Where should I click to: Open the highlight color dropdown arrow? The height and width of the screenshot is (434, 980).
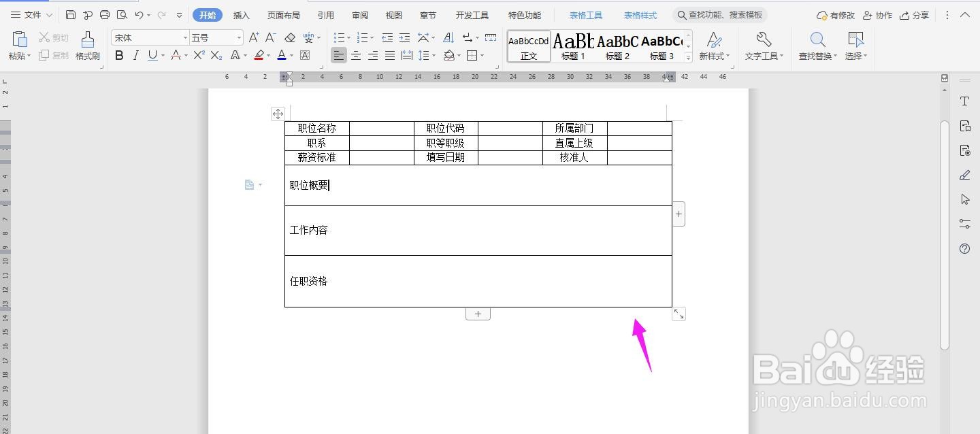point(269,56)
